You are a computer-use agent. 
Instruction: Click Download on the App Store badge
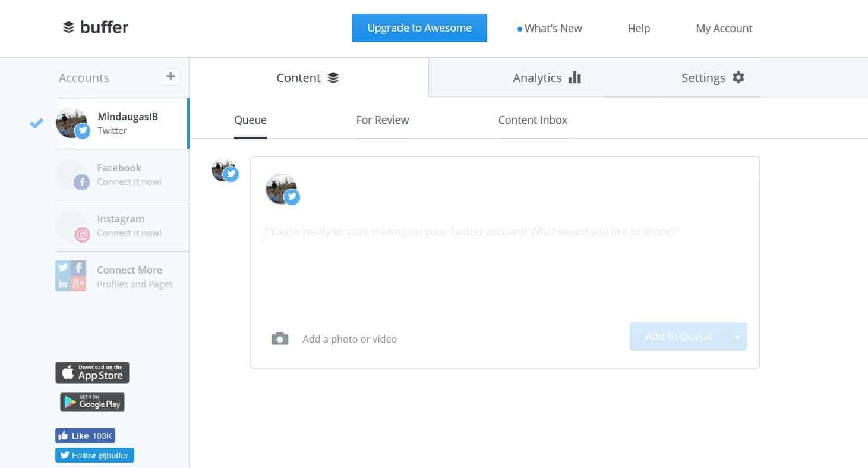click(92, 373)
